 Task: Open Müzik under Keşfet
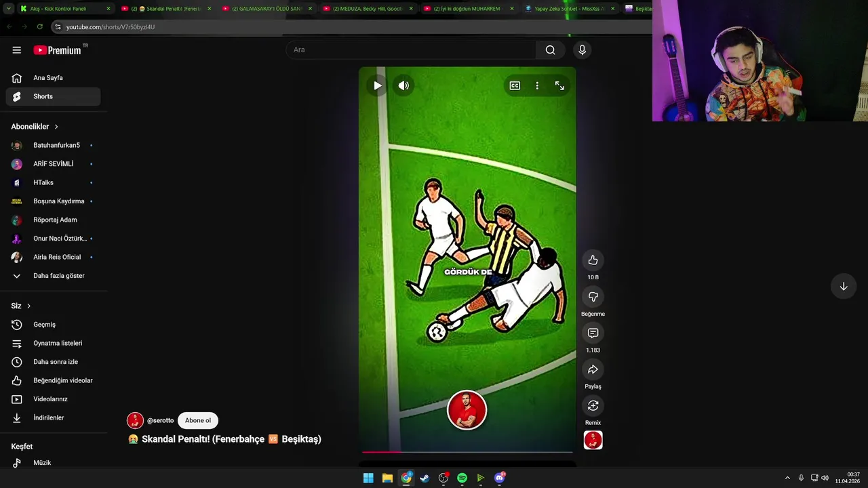pos(53,463)
